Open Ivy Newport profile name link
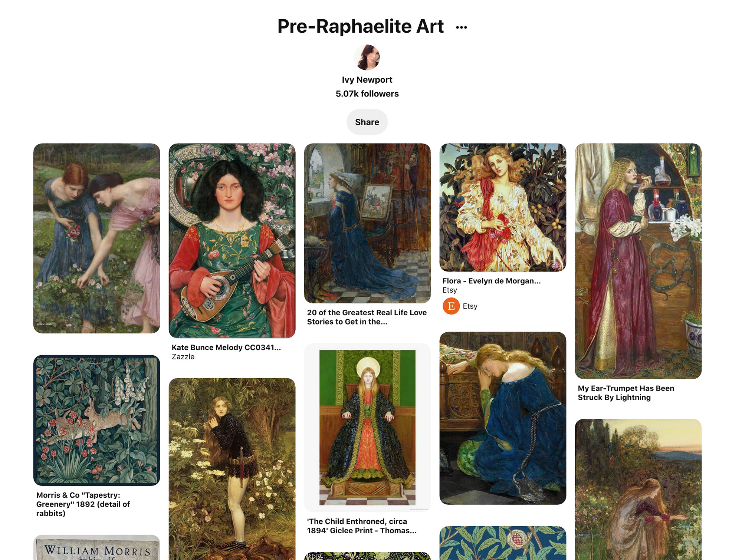742x560 pixels. click(367, 80)
